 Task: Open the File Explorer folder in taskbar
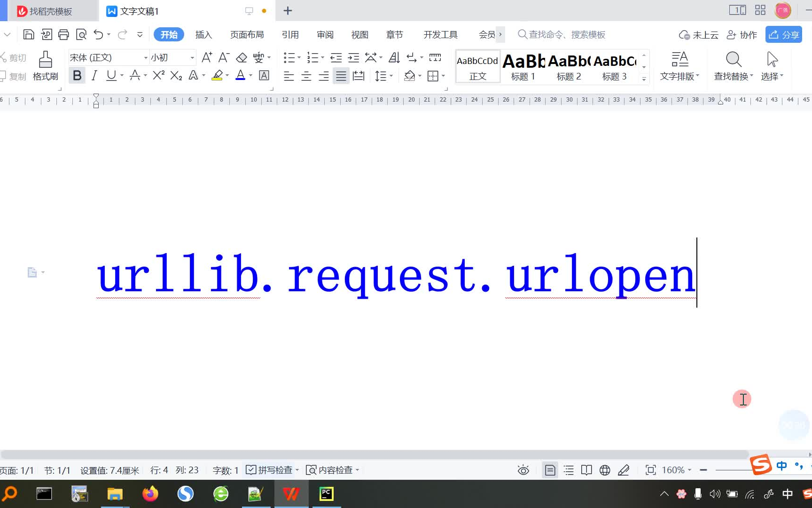(115, 494)
